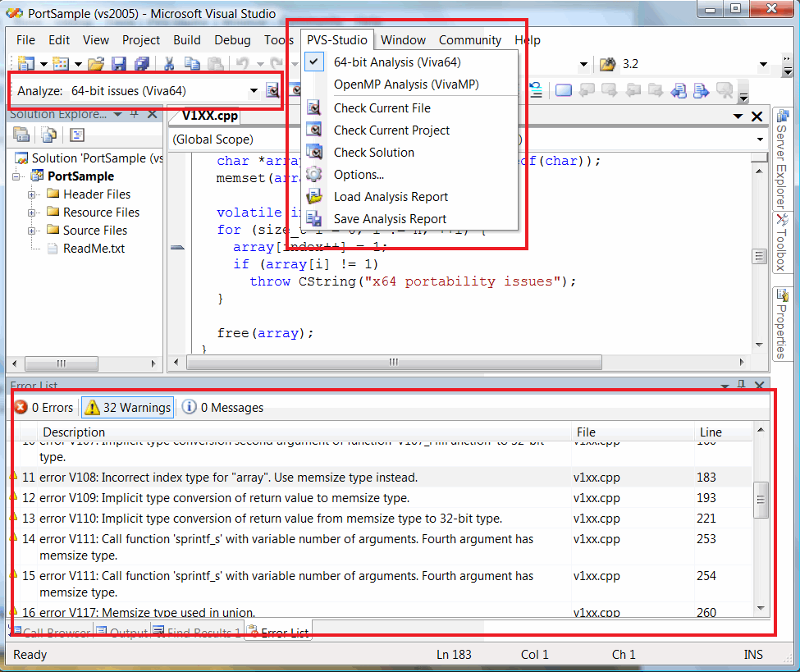Open Solution Explorer window position dropdown
This screenshot has height=672, width=800.
coord(118,114)
